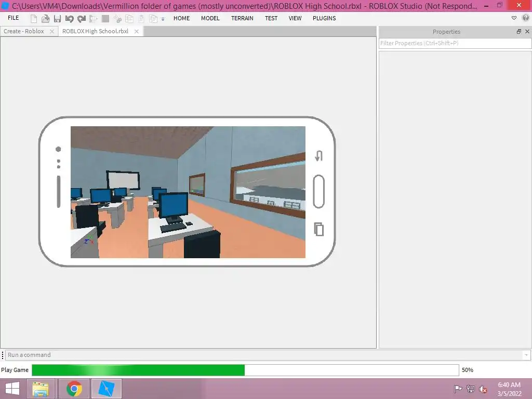Click the greyed play solo icon in the toolbar

(x=94, y=19)
